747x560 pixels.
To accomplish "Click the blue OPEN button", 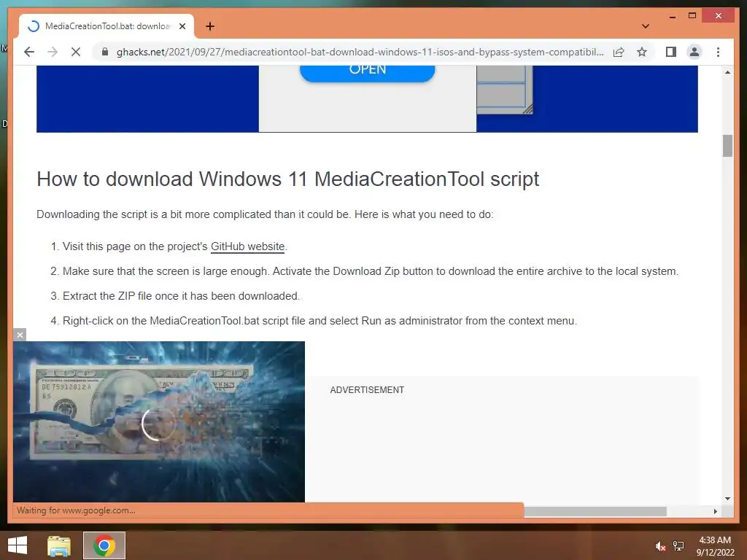I will pos(368,72).
